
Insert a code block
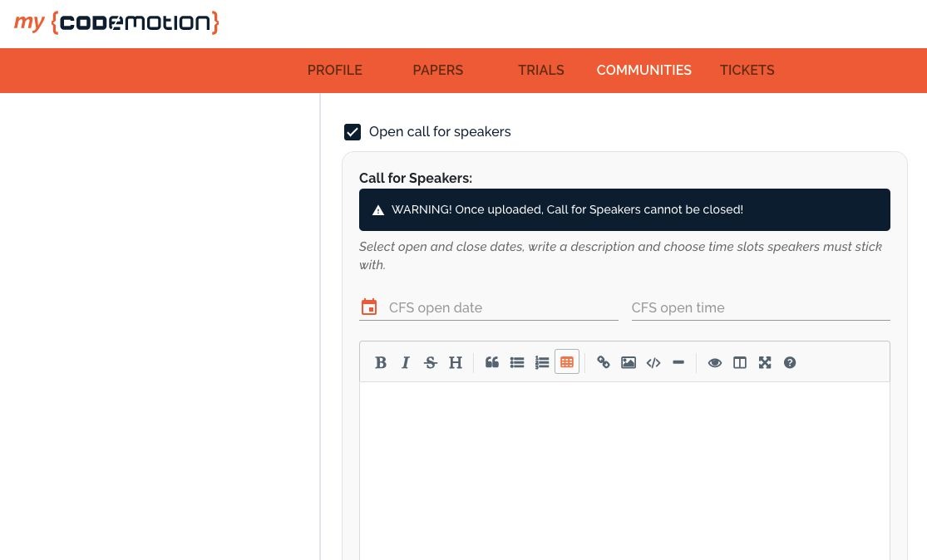[x=653, y=362]
